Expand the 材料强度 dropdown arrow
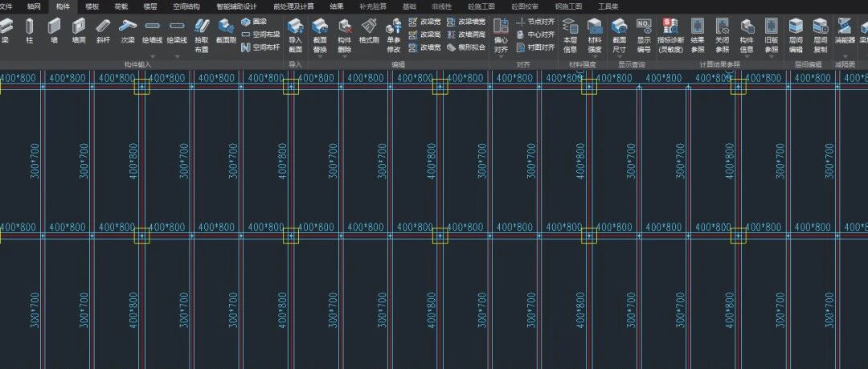 click(595, 56)
